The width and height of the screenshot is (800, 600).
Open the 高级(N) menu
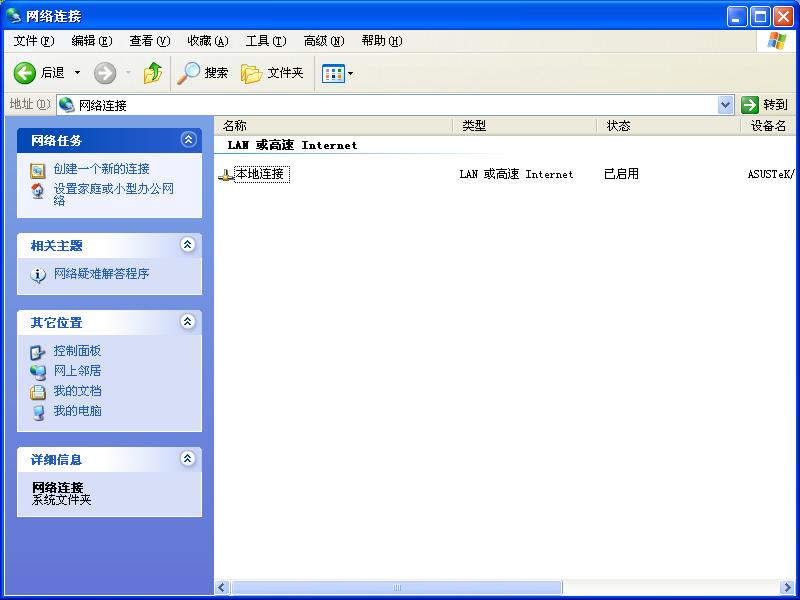[x=324, y=41]
